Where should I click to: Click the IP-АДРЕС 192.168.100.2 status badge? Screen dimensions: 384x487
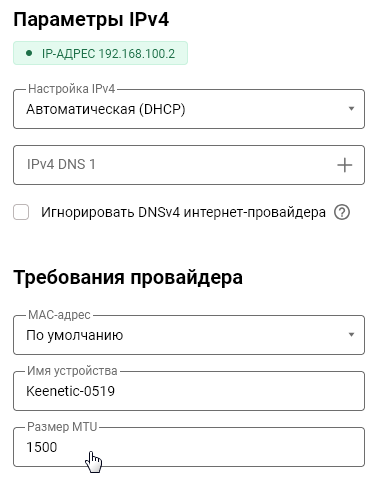(100, 53)
